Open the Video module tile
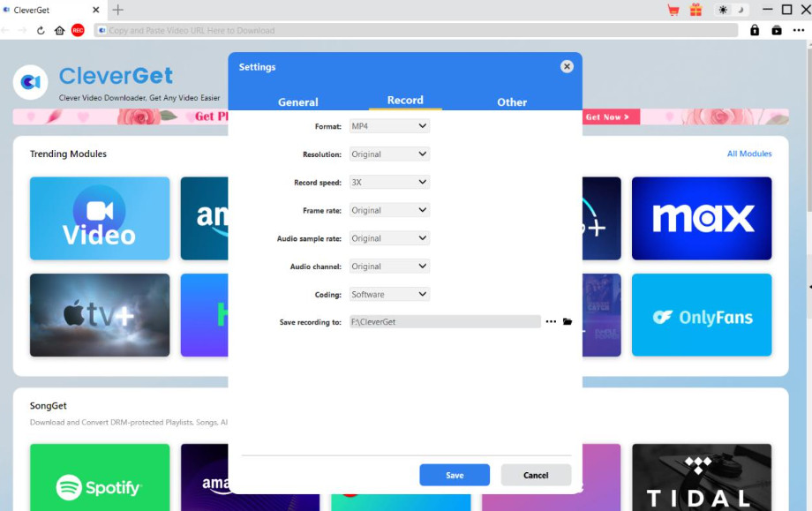This screenshot has width=812, height=511. (100, 219)
